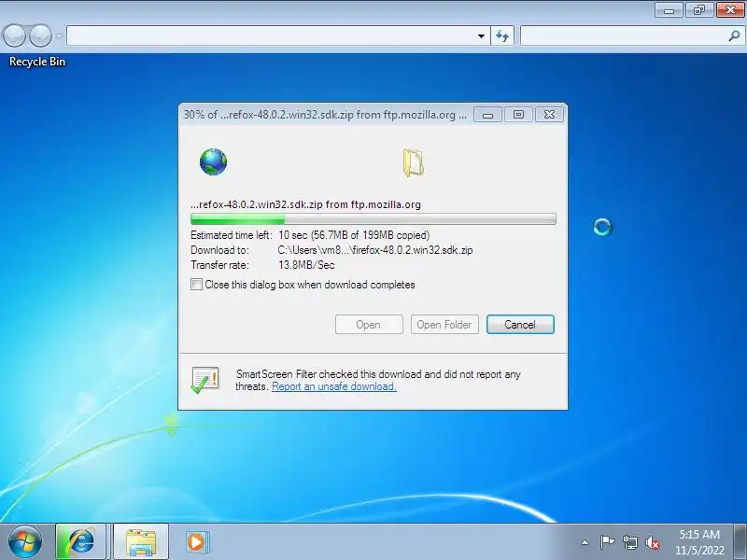This screenshot has height=560, width=747.
Task: Open the Windows Start menu orb
Action: pos(24,541)
